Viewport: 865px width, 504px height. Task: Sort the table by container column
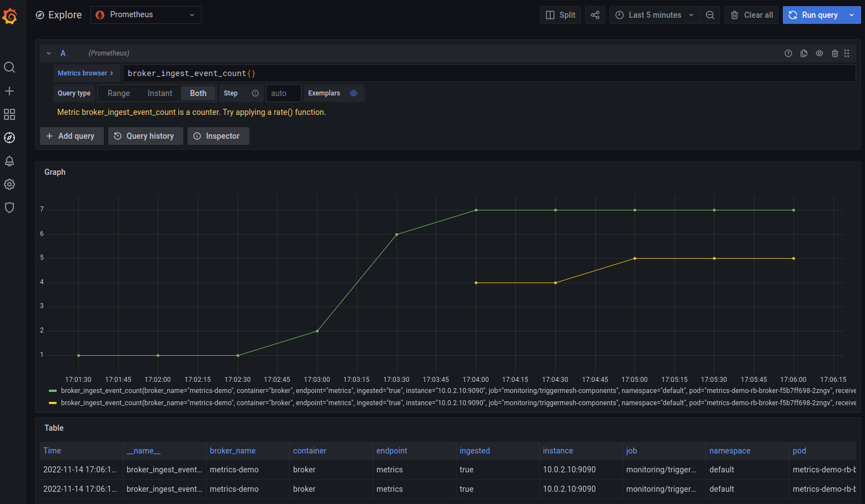[310, 451]
